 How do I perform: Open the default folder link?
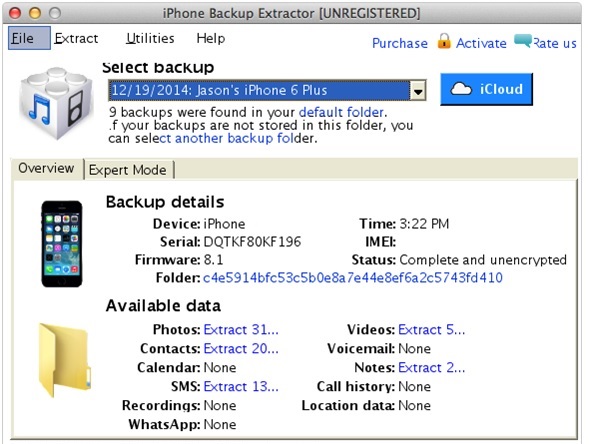tap(341, 112)
